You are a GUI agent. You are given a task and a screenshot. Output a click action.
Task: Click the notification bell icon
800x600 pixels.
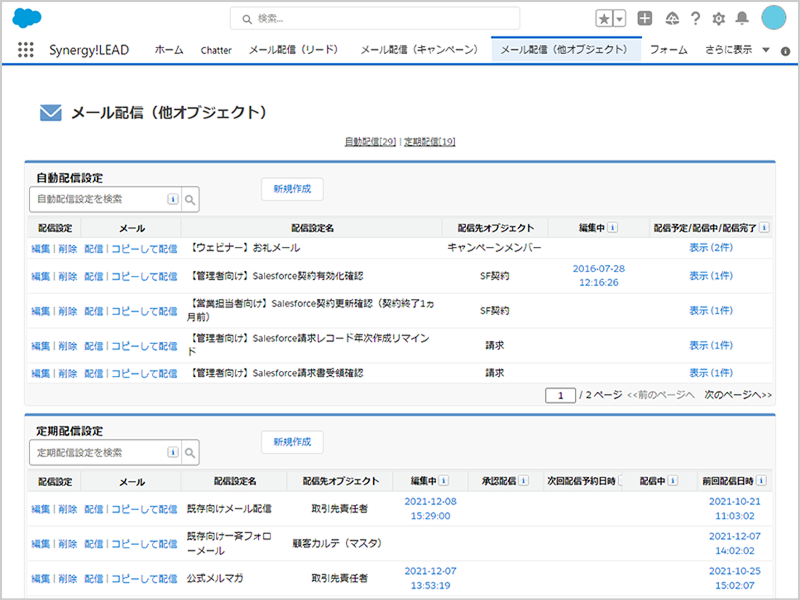pos(742,19)
